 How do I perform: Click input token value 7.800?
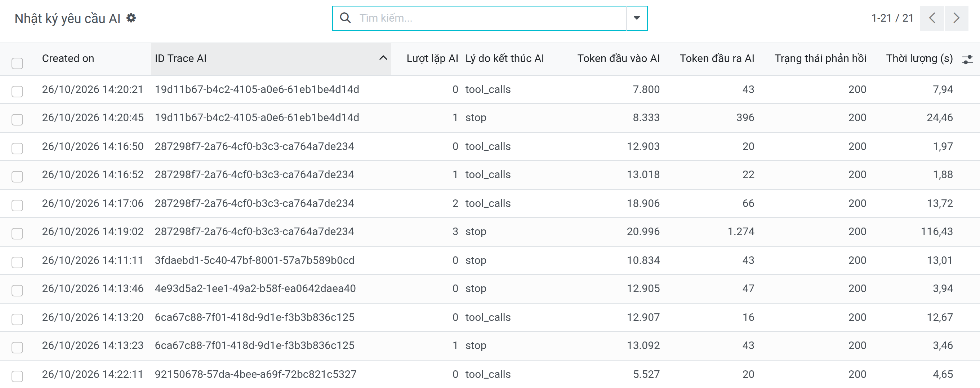tap(646, 89)
